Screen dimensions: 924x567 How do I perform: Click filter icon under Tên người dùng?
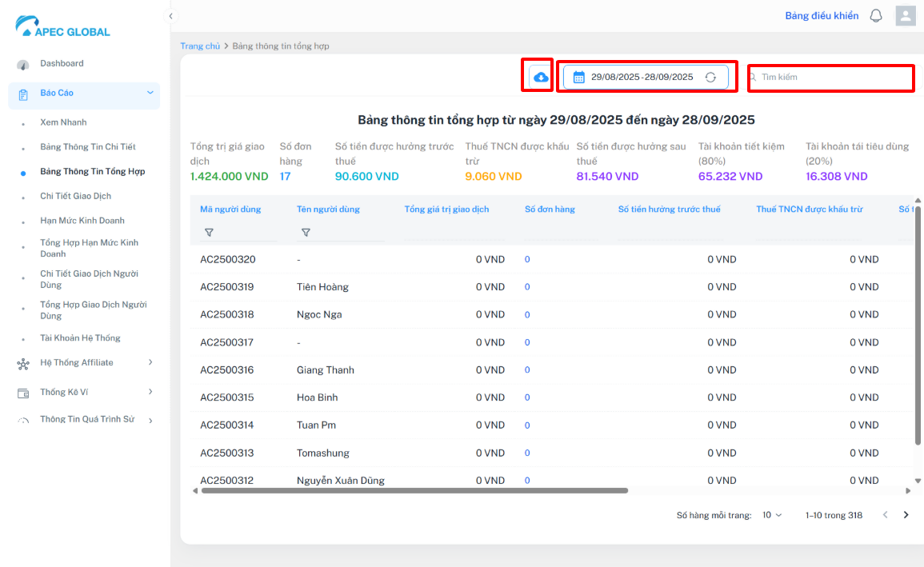(306, 233)
